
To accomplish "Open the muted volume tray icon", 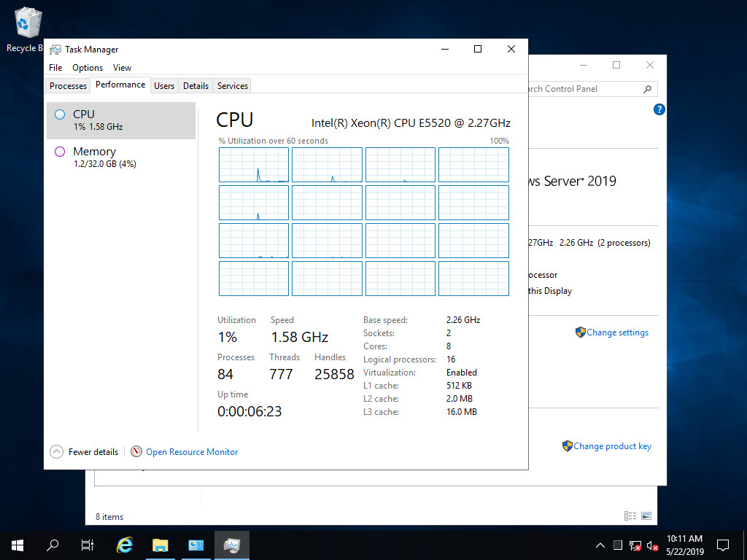I will [652, 545].
